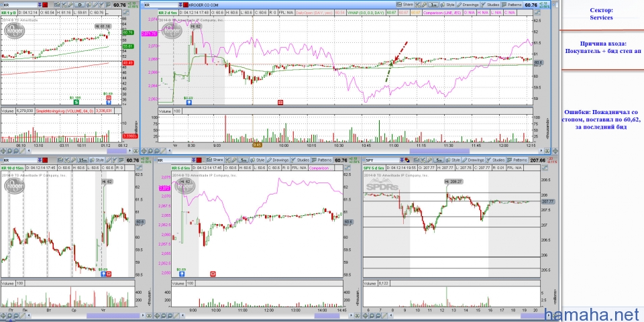The width and height of the screenshot is (644, 322).
Task: Click scissors icon on KR daily chart toolbar
Action: pyautogui.click(x=64, y=5)
